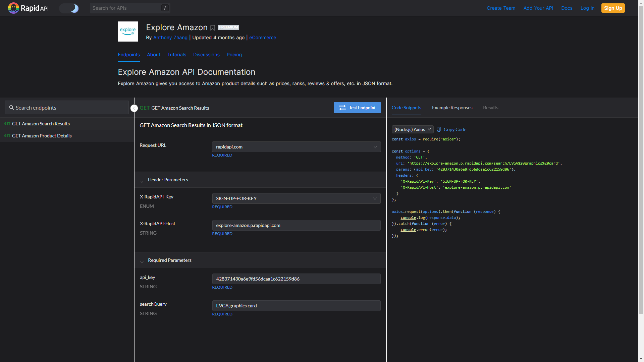Select GET Amazon Product Details endpoint

tap(67, 136)
